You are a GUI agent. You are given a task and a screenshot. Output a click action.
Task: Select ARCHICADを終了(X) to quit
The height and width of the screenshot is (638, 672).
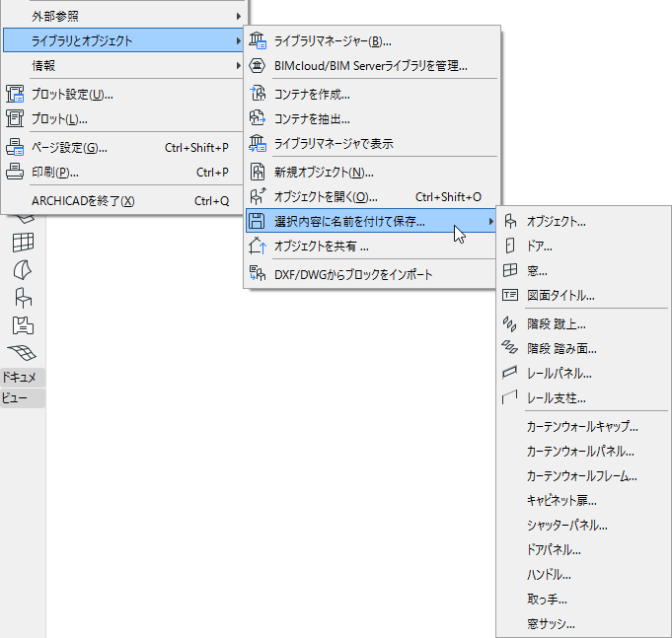click(123, 201)
